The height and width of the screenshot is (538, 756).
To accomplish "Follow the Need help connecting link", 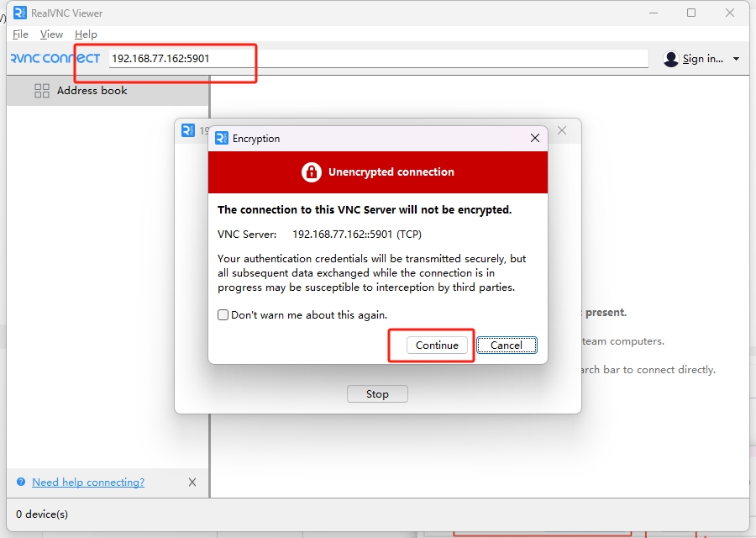I will (x=88, y=483).
